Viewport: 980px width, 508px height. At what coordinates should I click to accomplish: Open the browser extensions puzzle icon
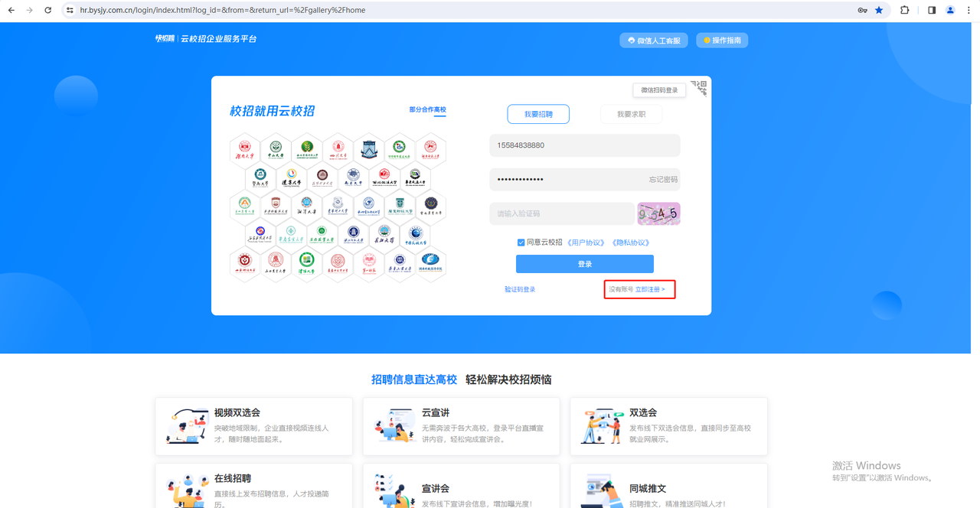click(904, 10)
